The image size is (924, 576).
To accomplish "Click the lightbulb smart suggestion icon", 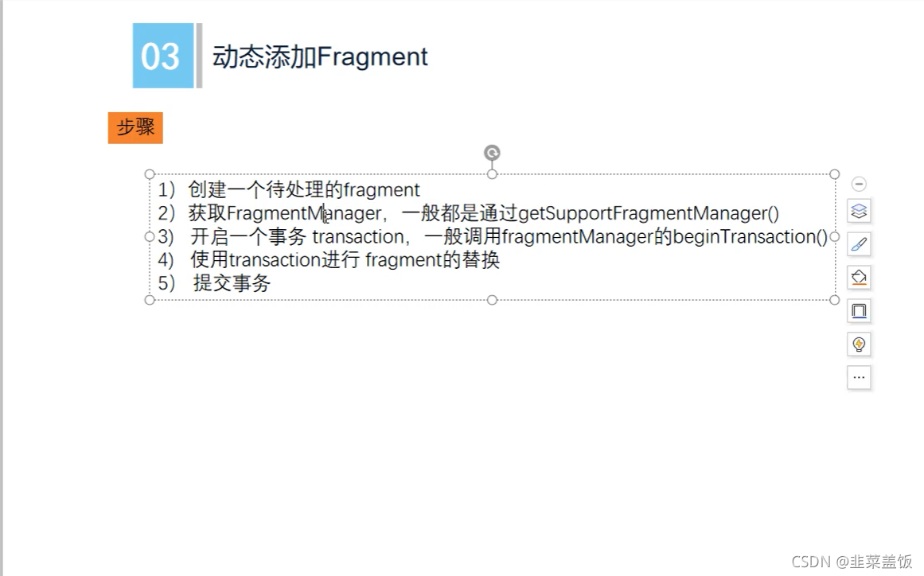I will [x=859, y=344].
